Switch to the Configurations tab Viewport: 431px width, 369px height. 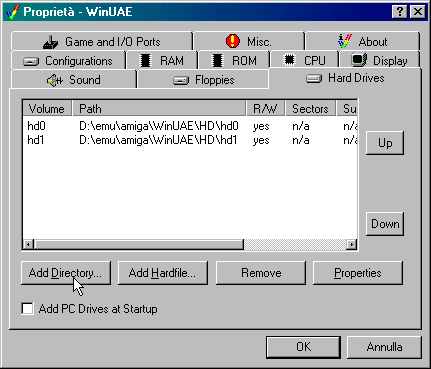[x=68, y=61]
